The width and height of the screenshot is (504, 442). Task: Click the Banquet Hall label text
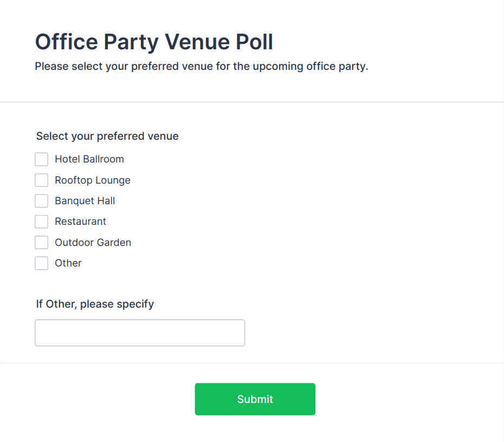click(85, 200)
